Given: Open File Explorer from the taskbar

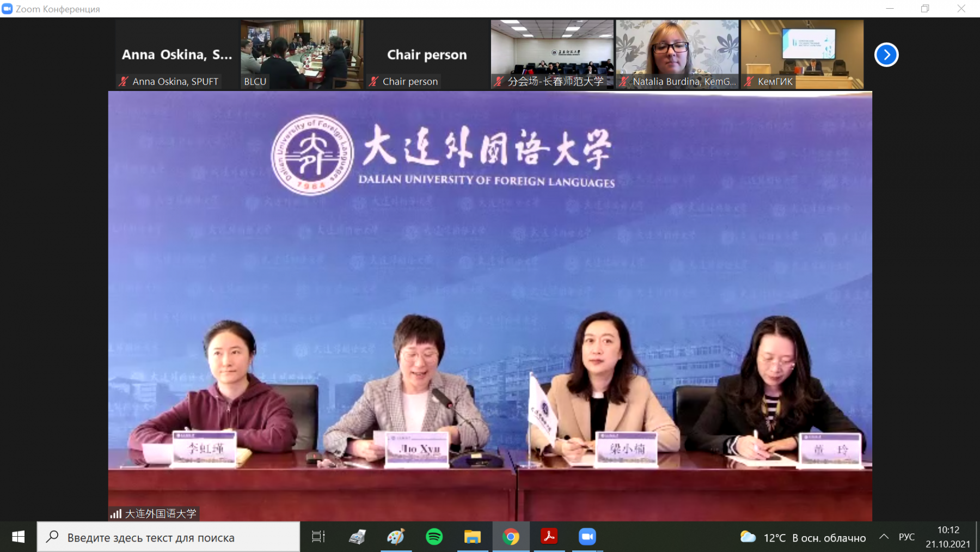Looking at the screenshot, I should (x=472, y=537).
